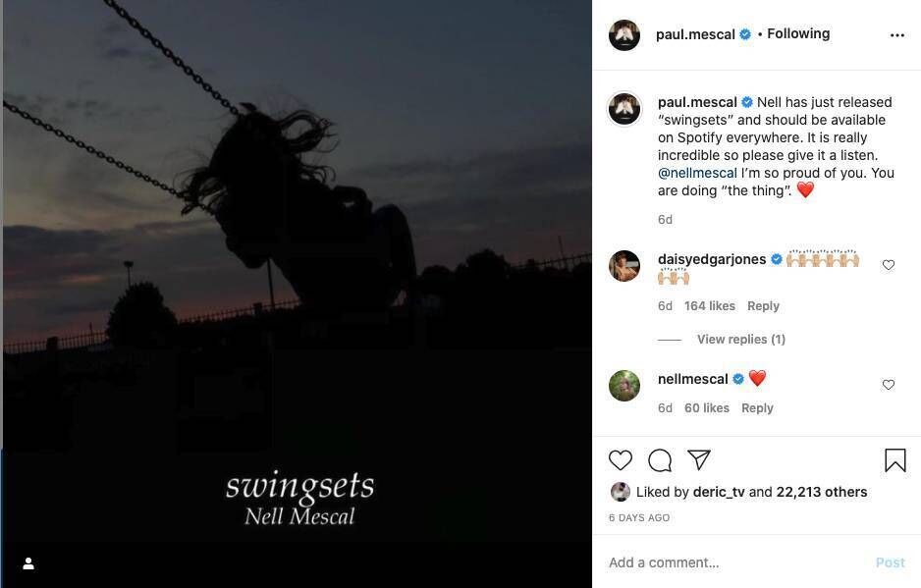Screen dimensions: 921x588
Task: Toggle the Following button
Action: pyautogui.click(x=798, y=34)
